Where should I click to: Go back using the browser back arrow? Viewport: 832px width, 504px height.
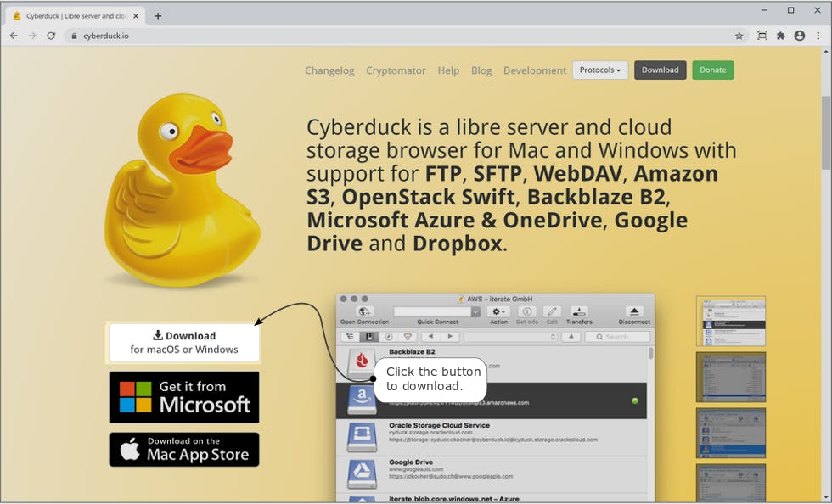tap(14, 36)
